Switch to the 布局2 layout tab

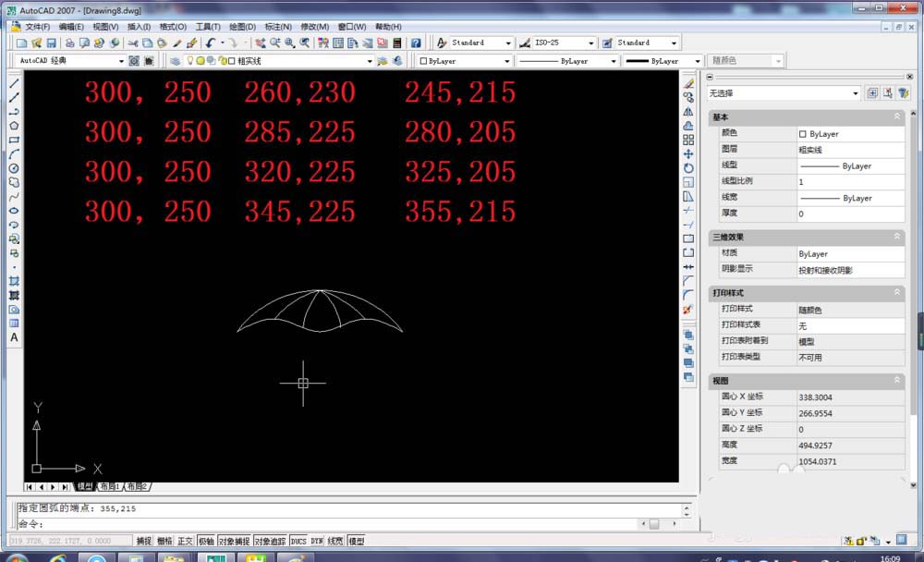click(x=138, y=486)
